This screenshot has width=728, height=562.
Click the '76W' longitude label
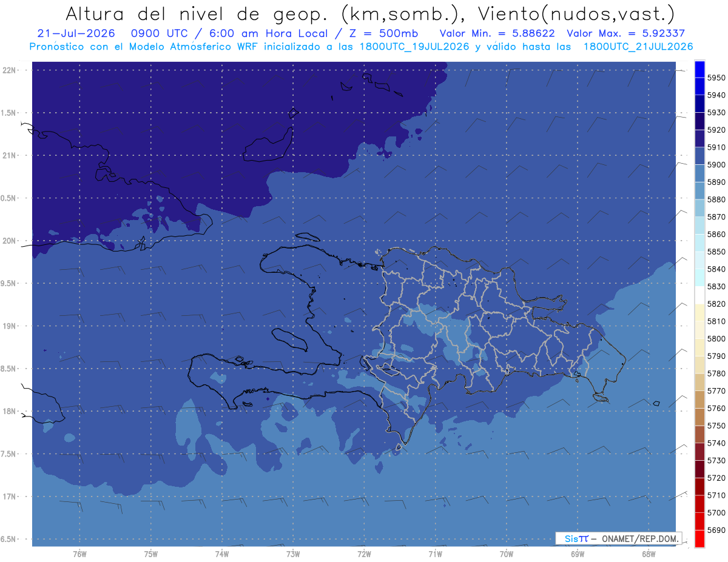pos(79,554)
